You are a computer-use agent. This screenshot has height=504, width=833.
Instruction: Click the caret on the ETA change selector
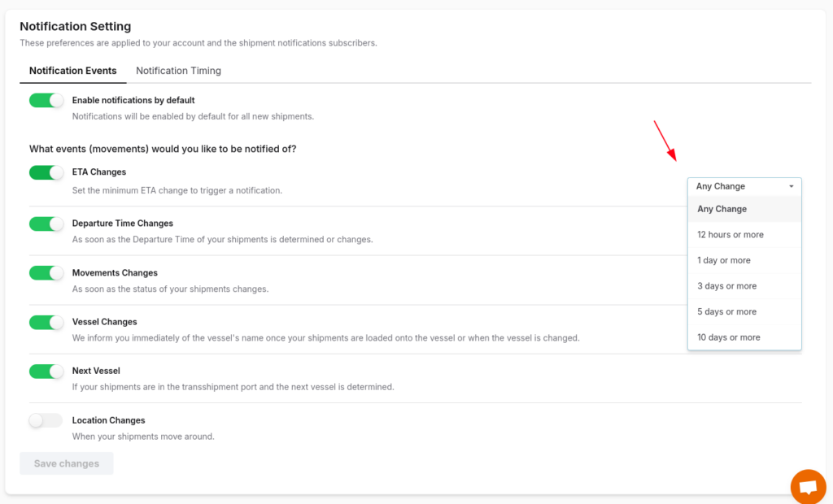790,186
